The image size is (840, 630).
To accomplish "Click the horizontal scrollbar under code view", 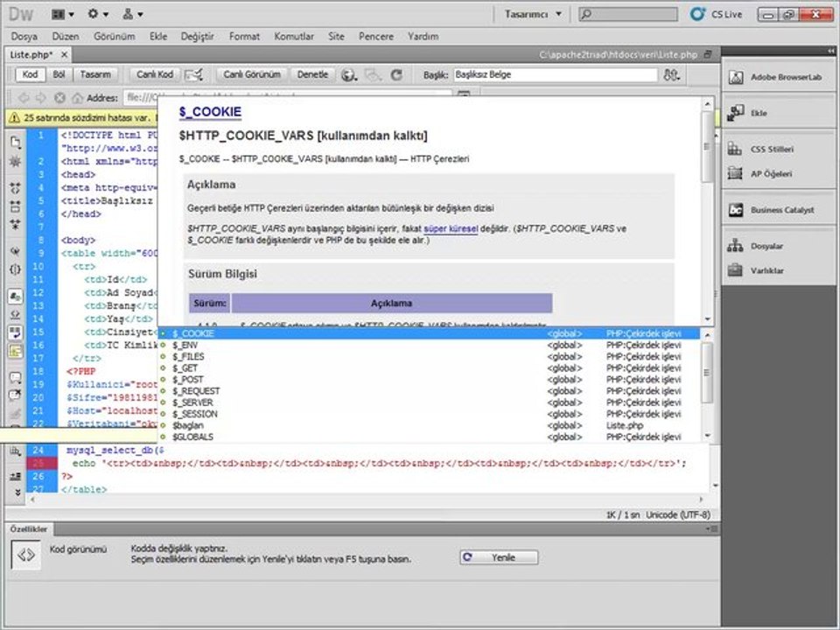I will 367,500.
